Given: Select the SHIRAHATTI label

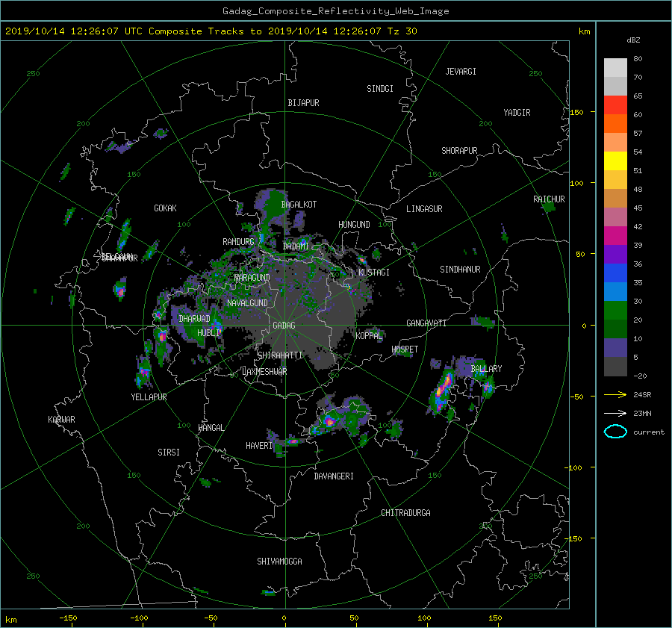Looking at the screenshot, I should point(280,355).
